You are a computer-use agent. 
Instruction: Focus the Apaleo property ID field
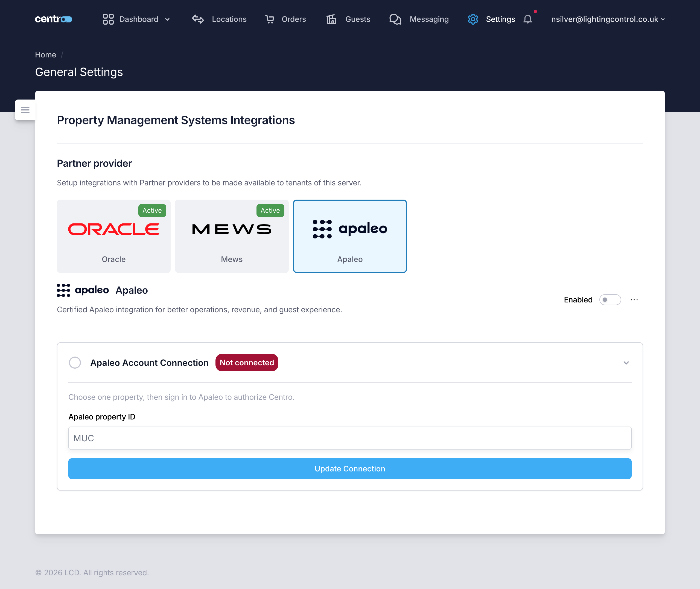coord(350,438)
